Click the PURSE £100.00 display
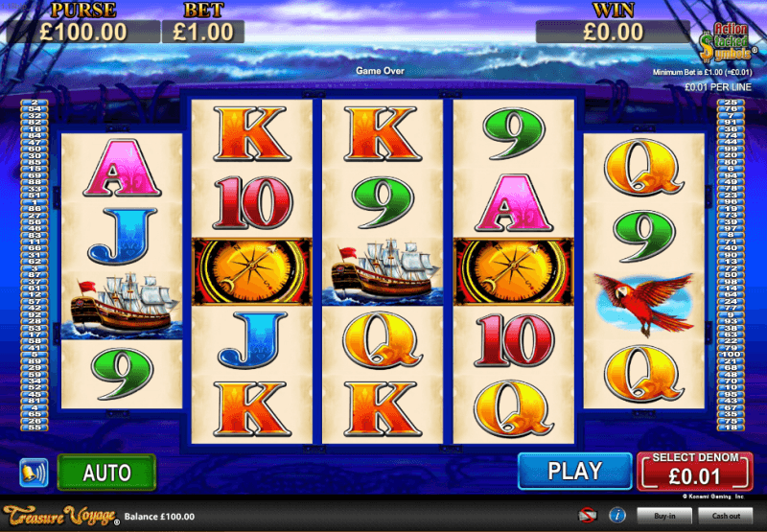The height and width of the screenshot is (532, 767). coord(83,32)
